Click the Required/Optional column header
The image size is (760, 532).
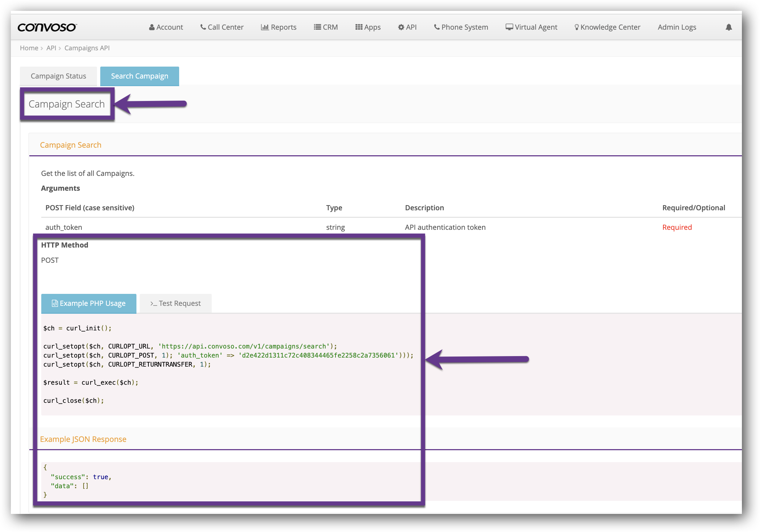pyautogui.click(x=693, y=208)
